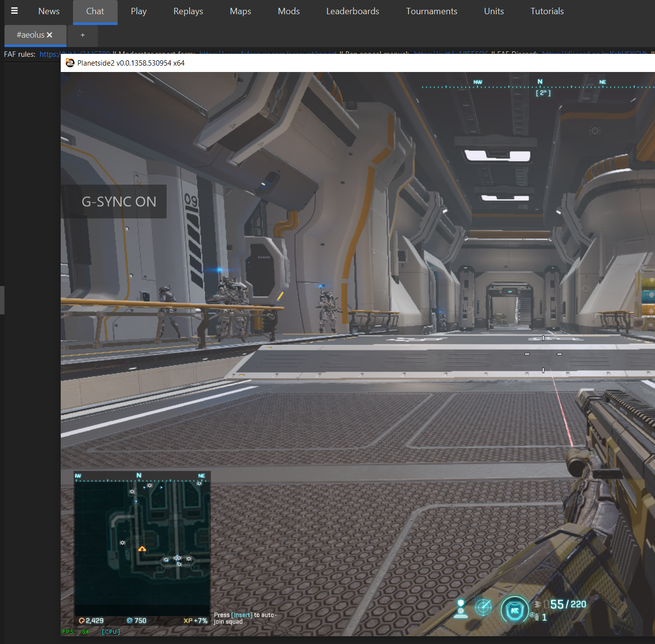View the Leaderboards tab
The width and height of the screenshot is (655, 644).
pos(353,11)
